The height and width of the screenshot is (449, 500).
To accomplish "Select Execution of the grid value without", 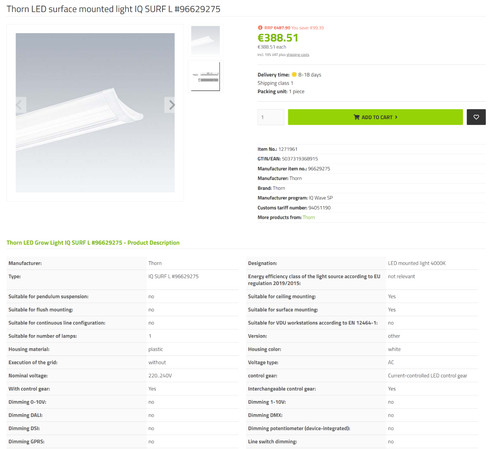I will click(x=157, y=362).
